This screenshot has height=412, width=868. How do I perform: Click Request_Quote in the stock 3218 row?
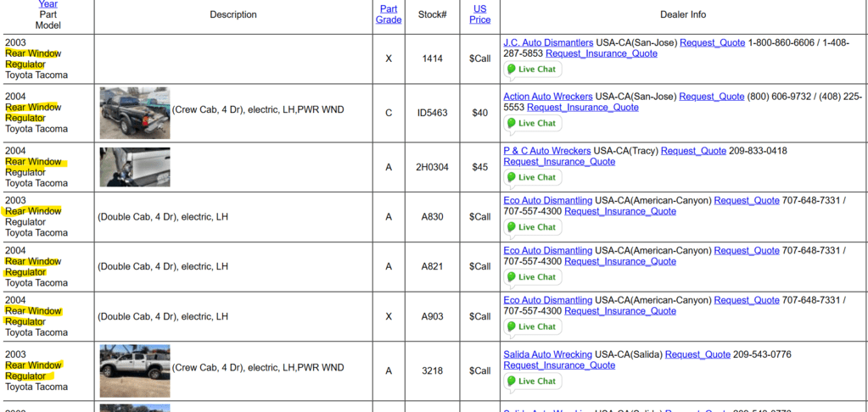click(697, 354)
